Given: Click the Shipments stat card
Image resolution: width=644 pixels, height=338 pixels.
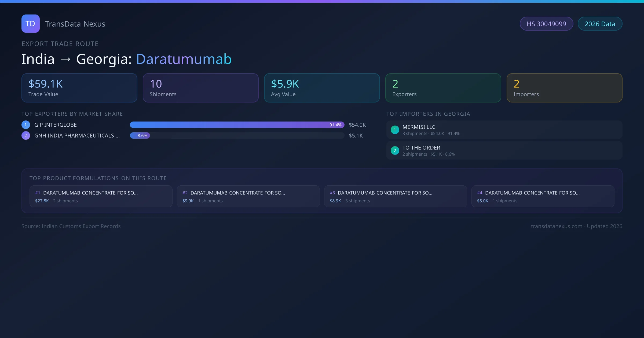Looking at the screenshot, I should 200,88.
